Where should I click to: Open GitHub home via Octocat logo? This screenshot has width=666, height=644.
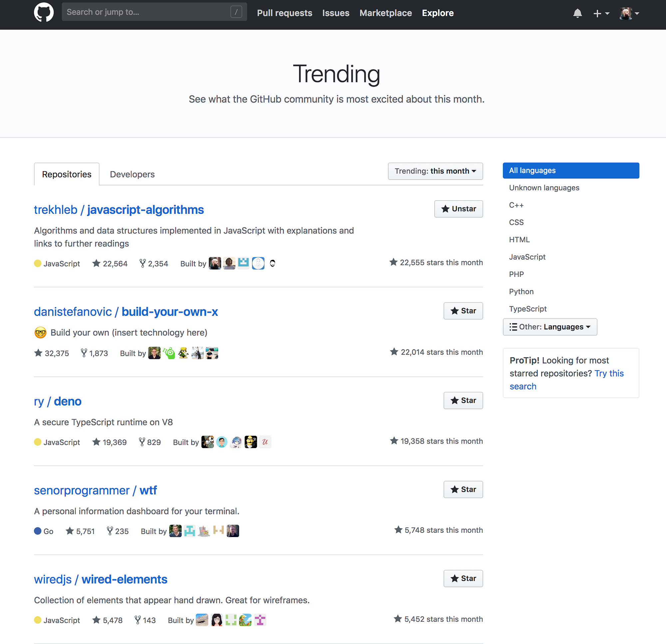tap(44, 13)
